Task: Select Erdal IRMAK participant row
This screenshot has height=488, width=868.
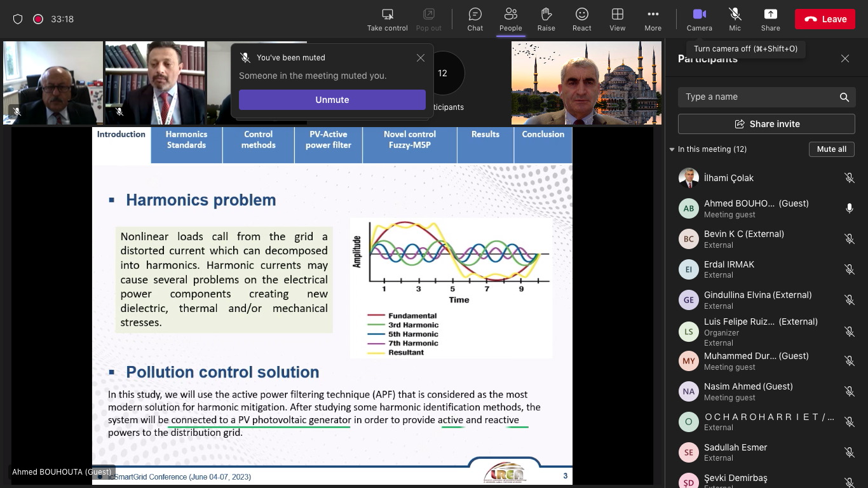Action: pos(766,269)
